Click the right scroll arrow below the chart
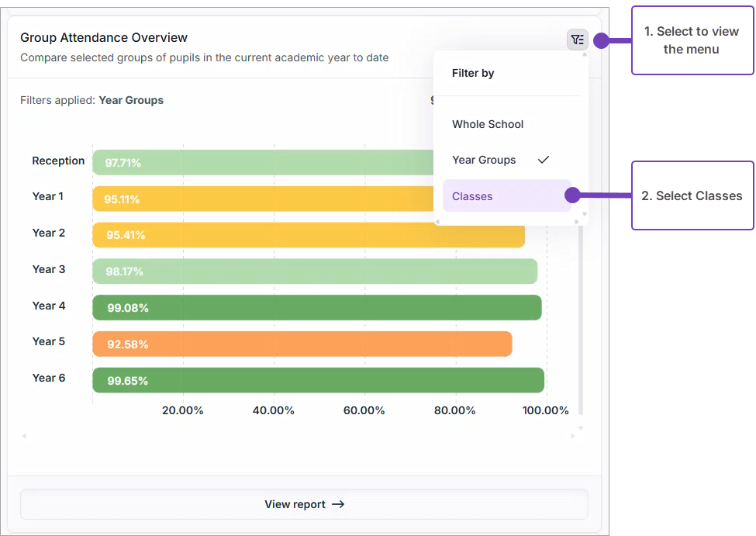The image size is (756, 536). [572, 436]
